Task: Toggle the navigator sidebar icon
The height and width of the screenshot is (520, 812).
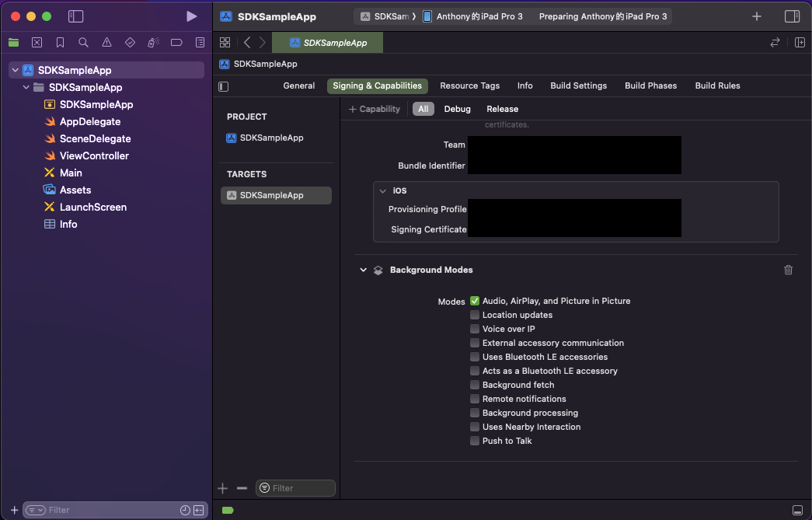Action: tap(75, 16)
